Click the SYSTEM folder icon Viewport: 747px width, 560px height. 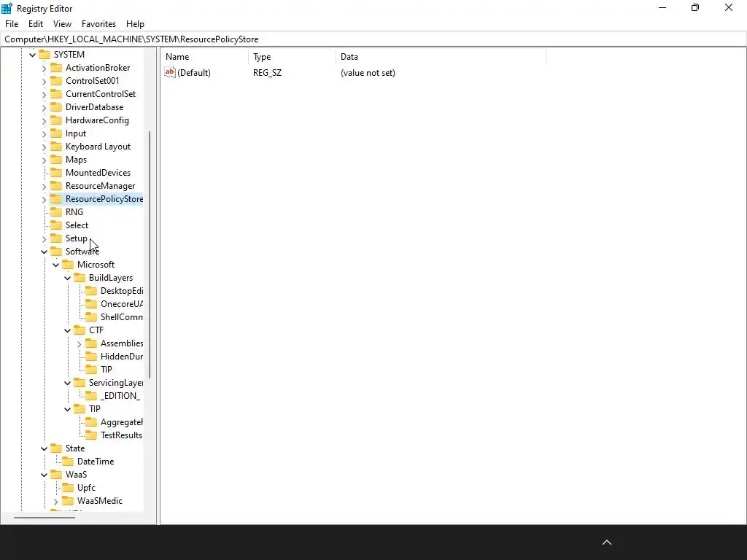(44, 54)
